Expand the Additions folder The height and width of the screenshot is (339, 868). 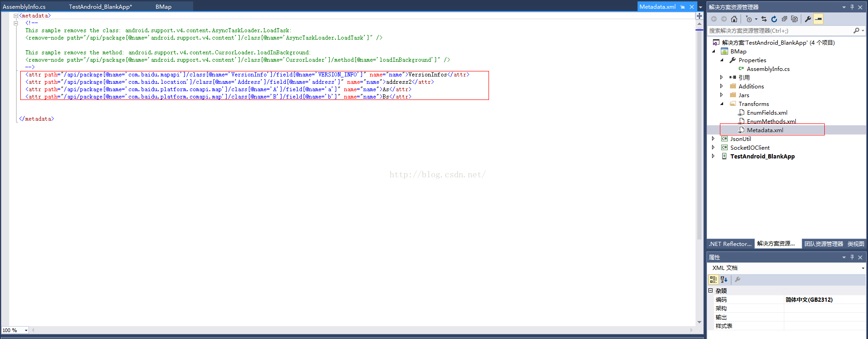(x=722, y=86)
